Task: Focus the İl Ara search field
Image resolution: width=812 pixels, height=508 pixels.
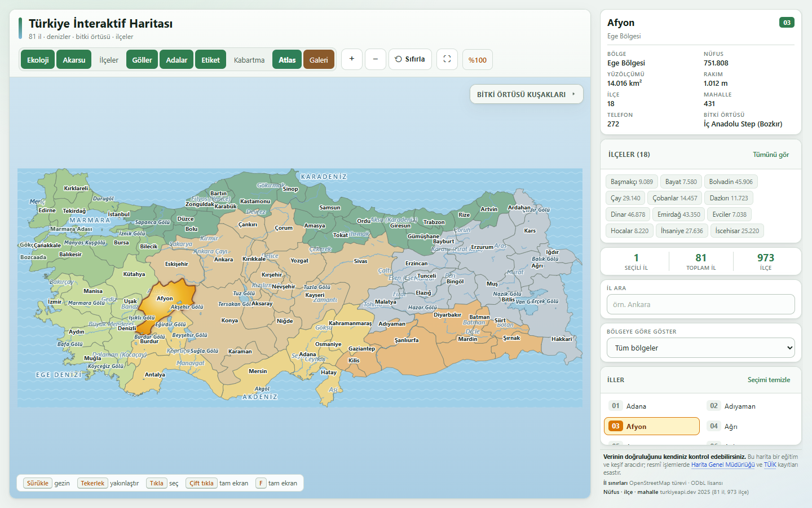Action: 701,304
